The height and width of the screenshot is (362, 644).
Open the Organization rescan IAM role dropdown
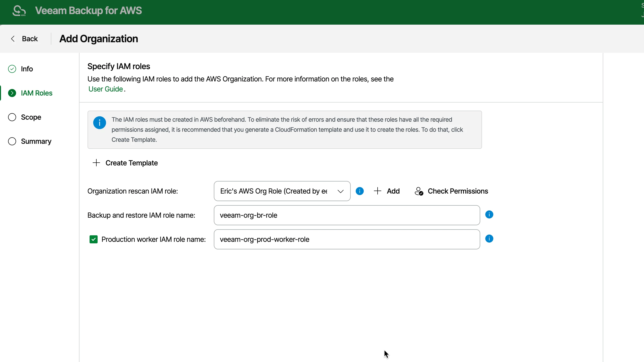coord(282,191)
